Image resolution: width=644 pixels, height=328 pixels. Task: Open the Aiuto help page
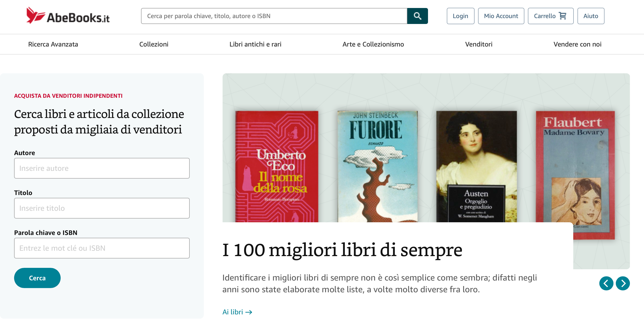click(590, 16)
